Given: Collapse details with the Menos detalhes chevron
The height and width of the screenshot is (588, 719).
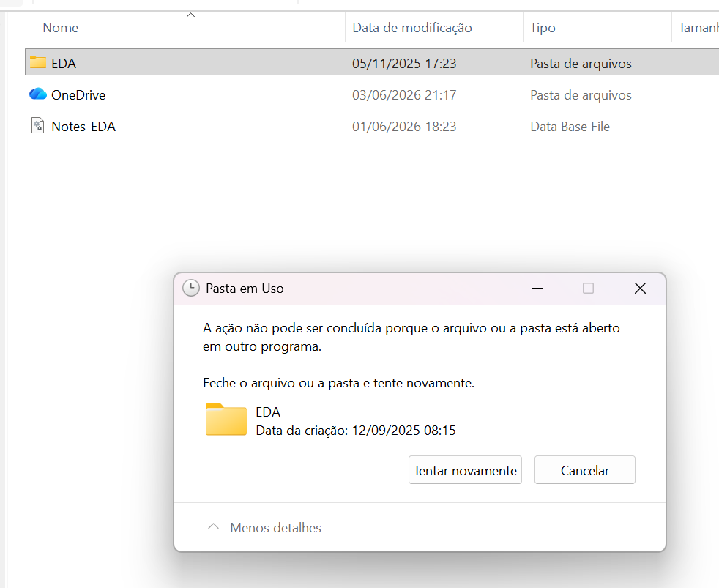Looking at the screenshot, I should click(x=213, y=526).
